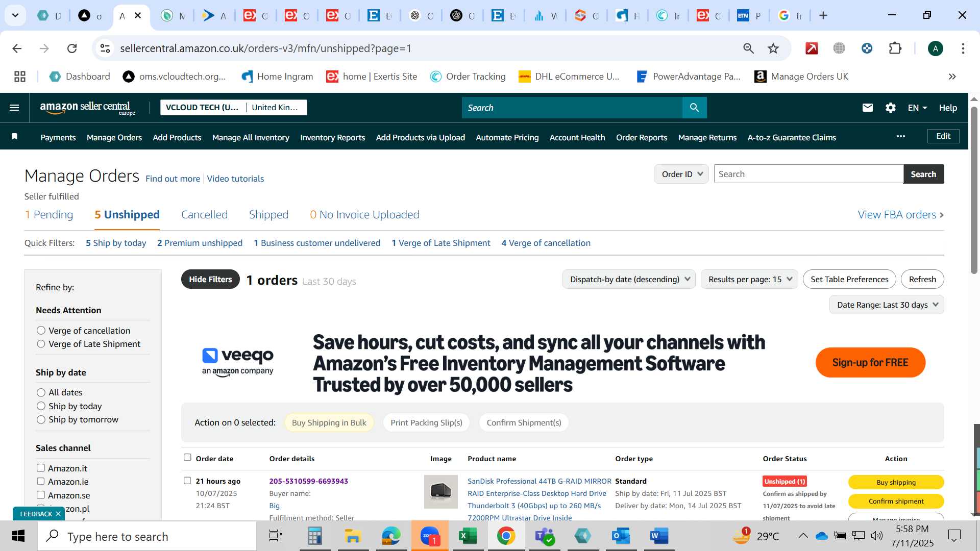
Task: Open Outlook from the taskbar
Action: [621, 536]
